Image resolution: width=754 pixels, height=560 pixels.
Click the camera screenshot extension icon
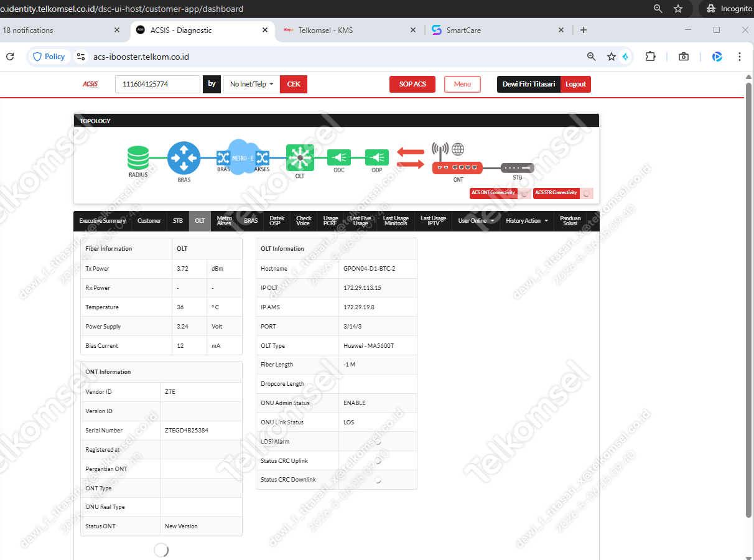pos(684,57)
